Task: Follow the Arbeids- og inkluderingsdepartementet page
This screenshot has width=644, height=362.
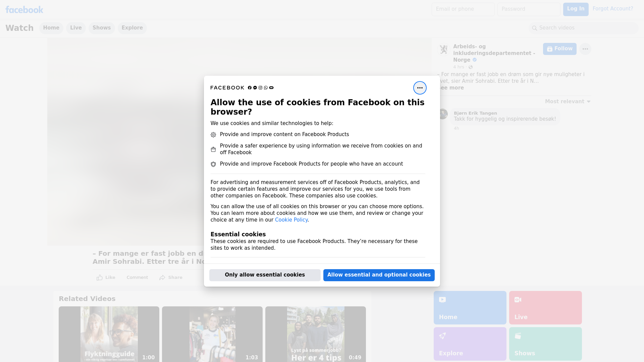Action: tap(560, 49)
